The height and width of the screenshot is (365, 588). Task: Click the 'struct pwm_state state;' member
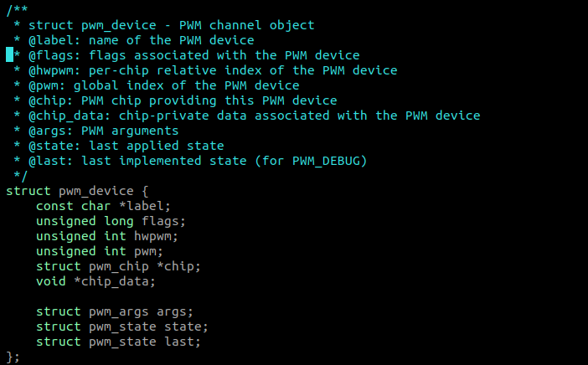click(121, 326)
